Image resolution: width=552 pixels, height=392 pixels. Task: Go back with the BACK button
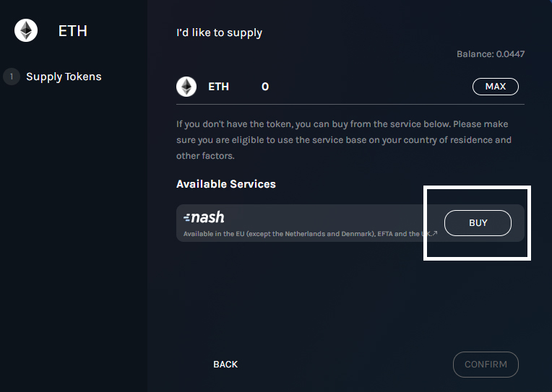click(x=225, y=364)
